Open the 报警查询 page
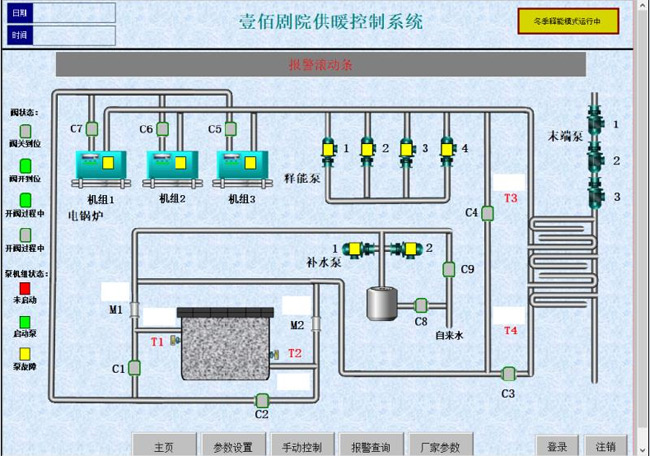Viewport: 650px width, 456px height. 371,446
